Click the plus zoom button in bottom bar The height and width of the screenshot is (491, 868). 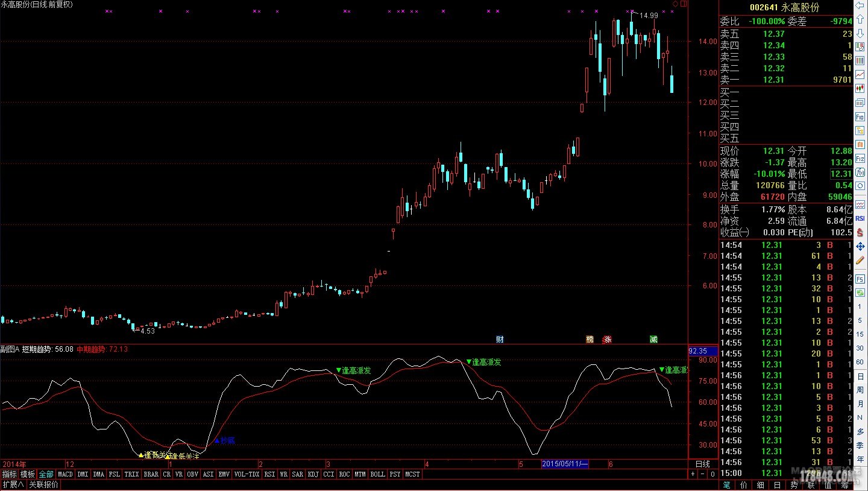(x=693, y=474)
